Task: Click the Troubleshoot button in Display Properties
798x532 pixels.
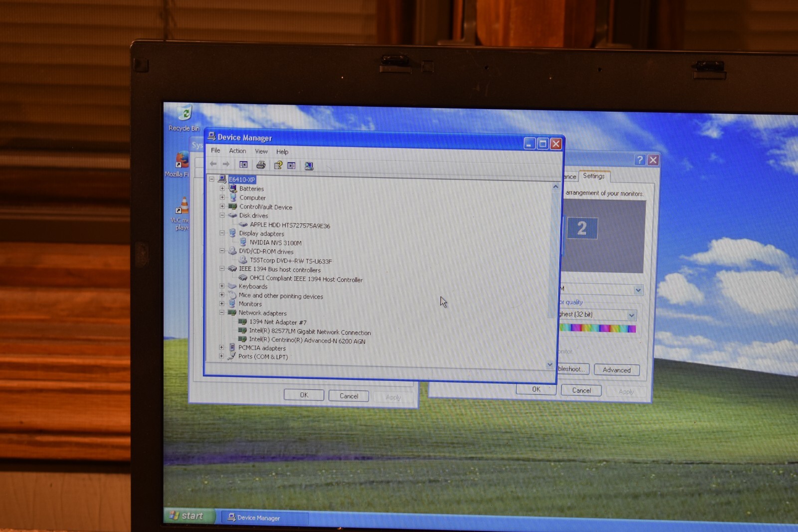Action: (x=573, y=369)
